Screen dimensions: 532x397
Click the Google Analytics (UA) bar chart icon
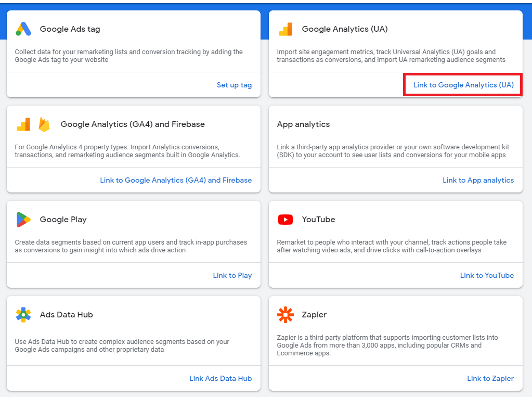coord(286,29)
